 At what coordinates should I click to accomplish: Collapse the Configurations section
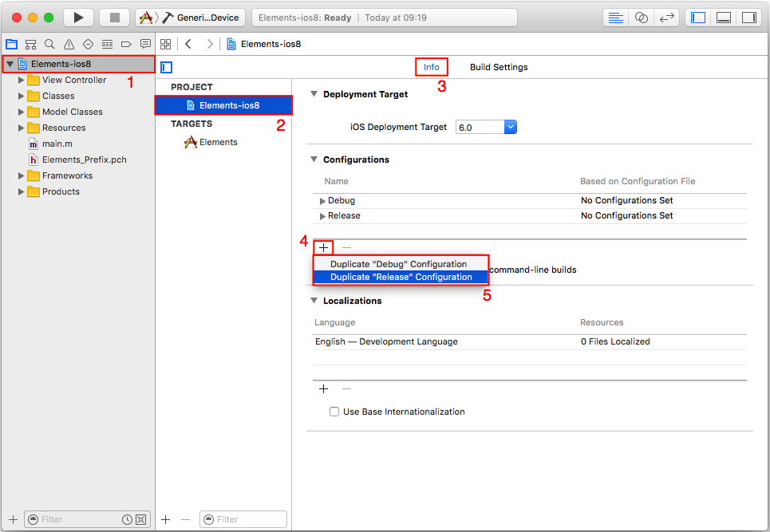coord(314,160)
